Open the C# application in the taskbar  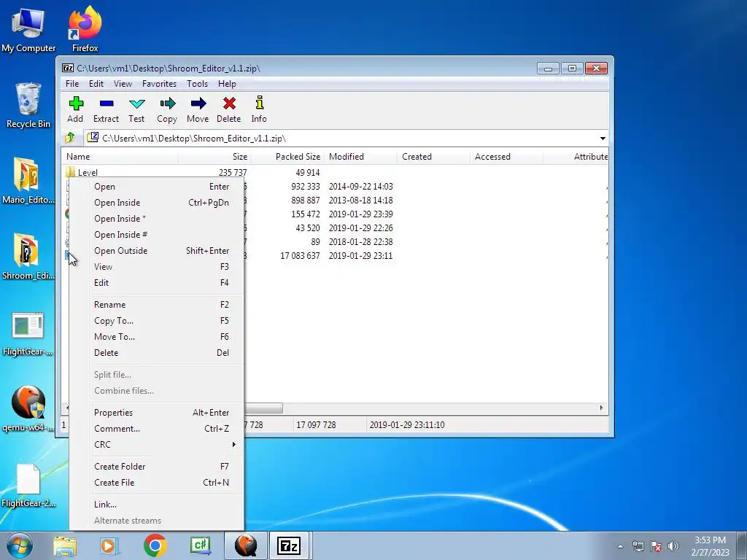200,545
